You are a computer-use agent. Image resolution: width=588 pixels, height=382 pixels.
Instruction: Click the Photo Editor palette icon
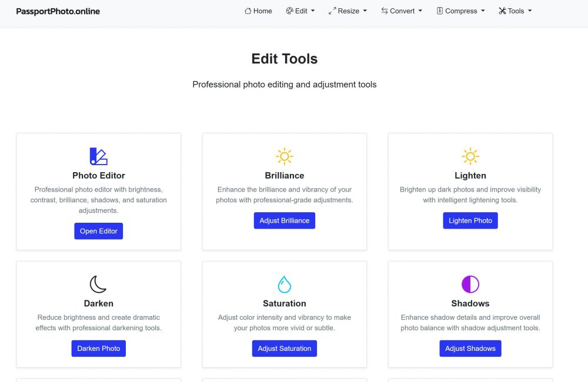point(98,156)
